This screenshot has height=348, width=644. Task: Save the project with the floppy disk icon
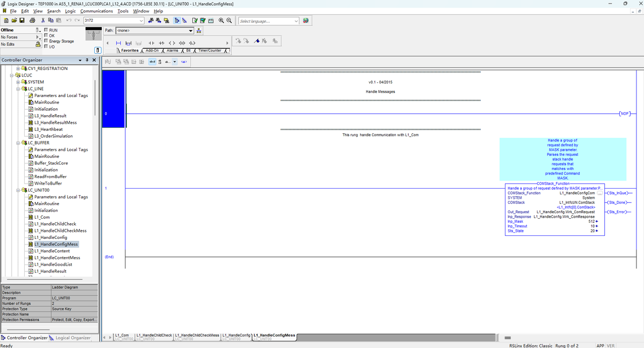click(x=22, y=21)
